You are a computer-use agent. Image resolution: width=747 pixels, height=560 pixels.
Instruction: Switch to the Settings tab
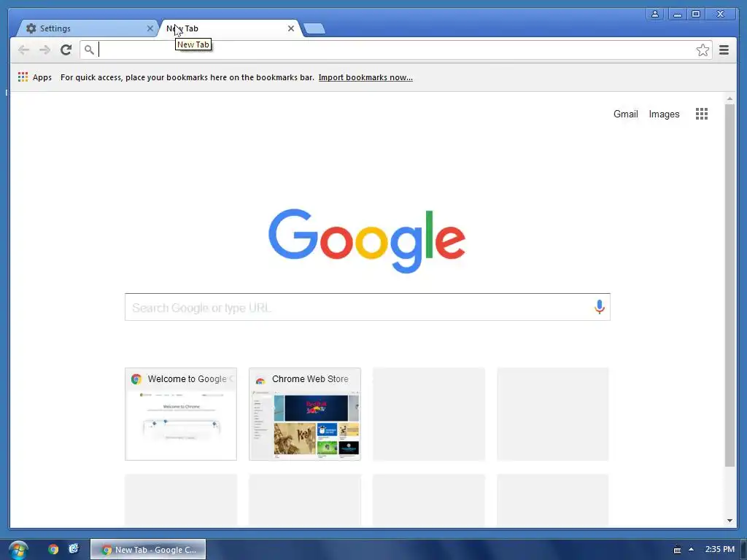[x=88, y=28]
